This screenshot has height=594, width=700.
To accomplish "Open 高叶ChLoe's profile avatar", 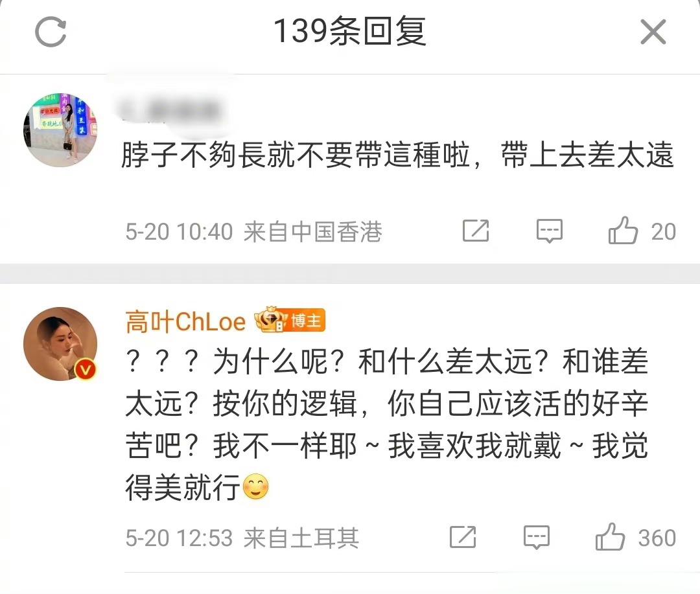I will coord(60,343).
